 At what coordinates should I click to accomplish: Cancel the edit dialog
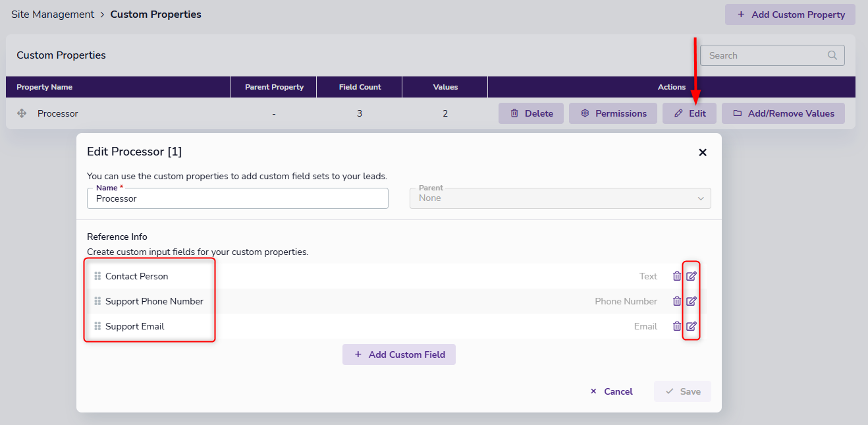pos(611,391)
